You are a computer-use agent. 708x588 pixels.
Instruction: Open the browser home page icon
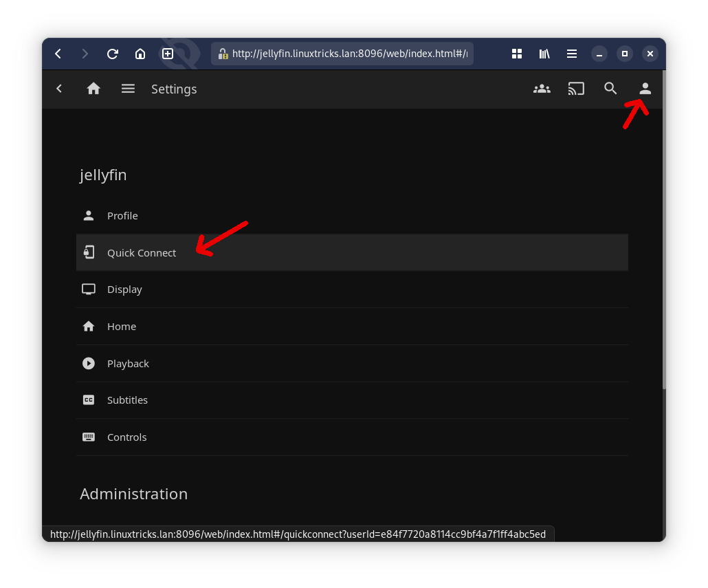(x=140, y=54)
